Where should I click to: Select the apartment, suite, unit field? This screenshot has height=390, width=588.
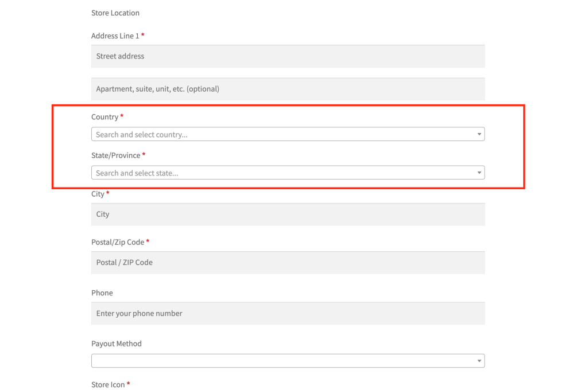[x=287, y=89]
